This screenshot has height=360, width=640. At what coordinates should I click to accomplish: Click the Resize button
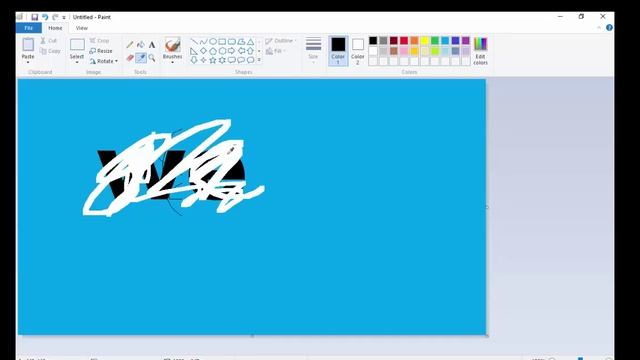tap(101, 51)
